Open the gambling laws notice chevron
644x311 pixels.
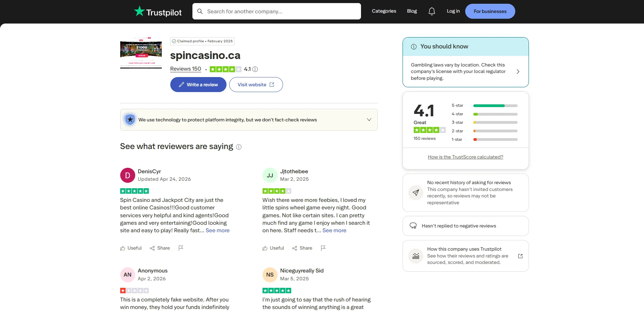(x=518, y=72)
